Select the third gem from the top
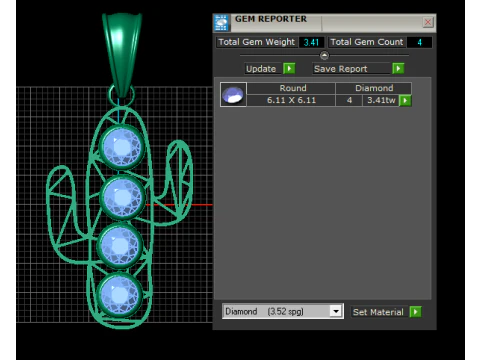Screen dimensions: 480x360 tap(119, 246)
